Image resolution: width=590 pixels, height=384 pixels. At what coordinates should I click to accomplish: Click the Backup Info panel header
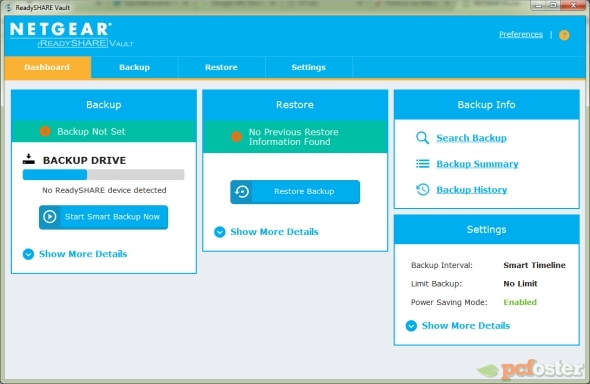click(487, 105)
